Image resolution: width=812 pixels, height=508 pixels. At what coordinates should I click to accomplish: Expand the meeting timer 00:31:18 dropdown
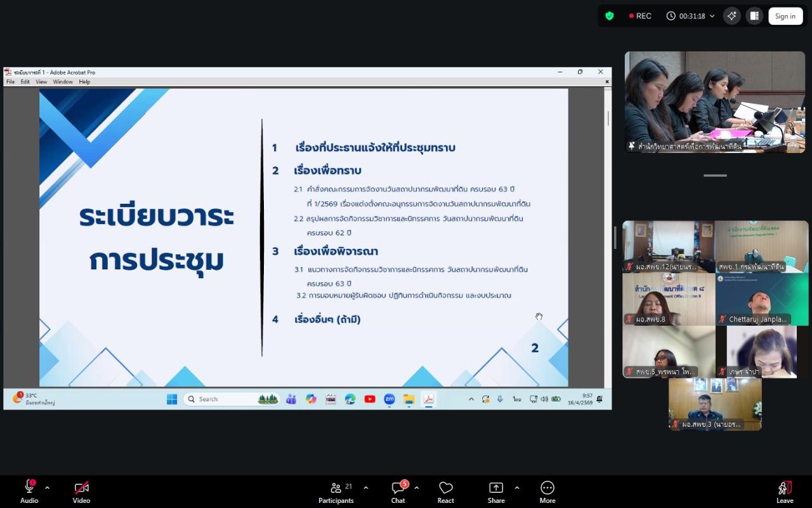(712, 16)
